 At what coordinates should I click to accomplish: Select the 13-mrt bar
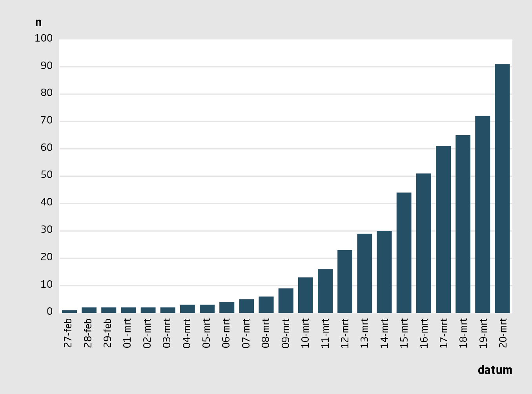(364, 273)
